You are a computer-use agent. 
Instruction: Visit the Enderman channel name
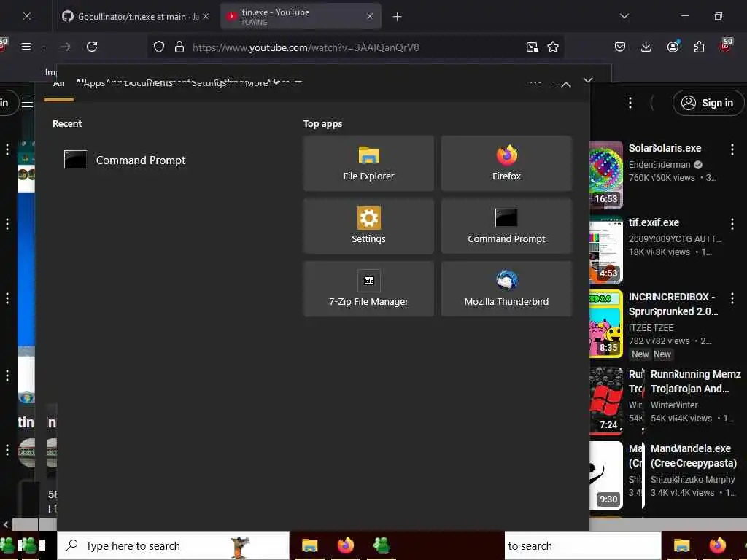659,165
